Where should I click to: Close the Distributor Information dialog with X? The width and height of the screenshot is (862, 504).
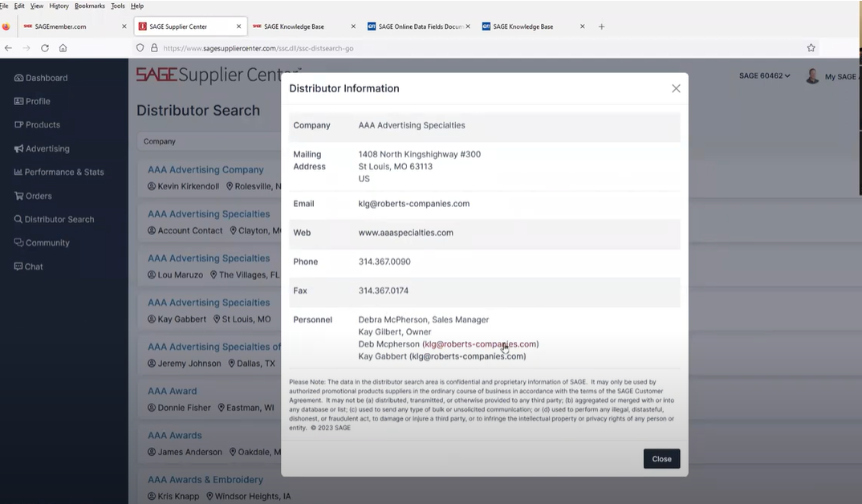676,88
